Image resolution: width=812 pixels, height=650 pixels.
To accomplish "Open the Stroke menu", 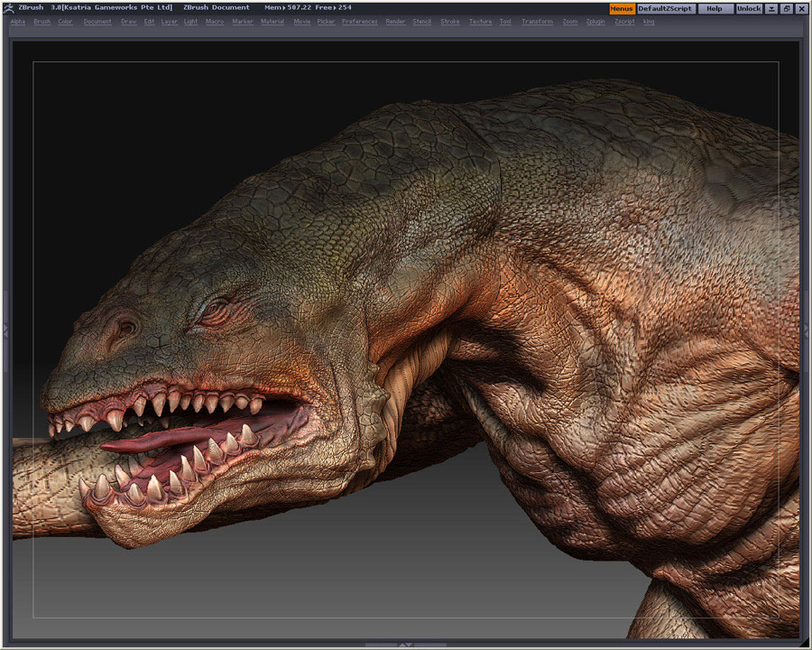I will tap(450, 22).
